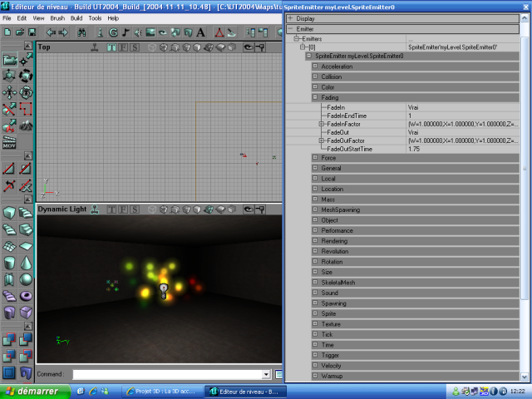Select the camera movement tool in toolbox
This screenshot has width=532, height=399.
(9, 60)
